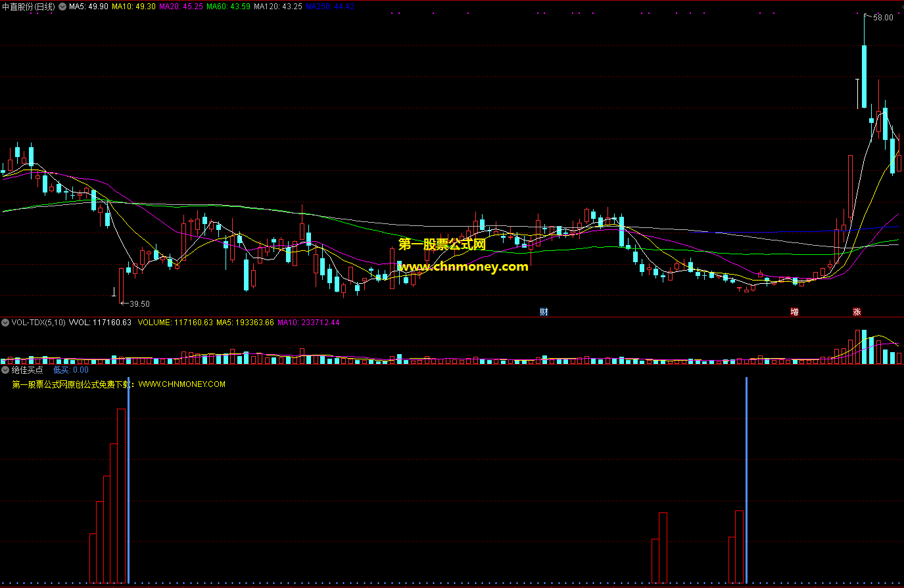This screenshot has width=904, height=588.
Task: Click the yellow MA10: 49.30 label
Action: coord(134,7)
